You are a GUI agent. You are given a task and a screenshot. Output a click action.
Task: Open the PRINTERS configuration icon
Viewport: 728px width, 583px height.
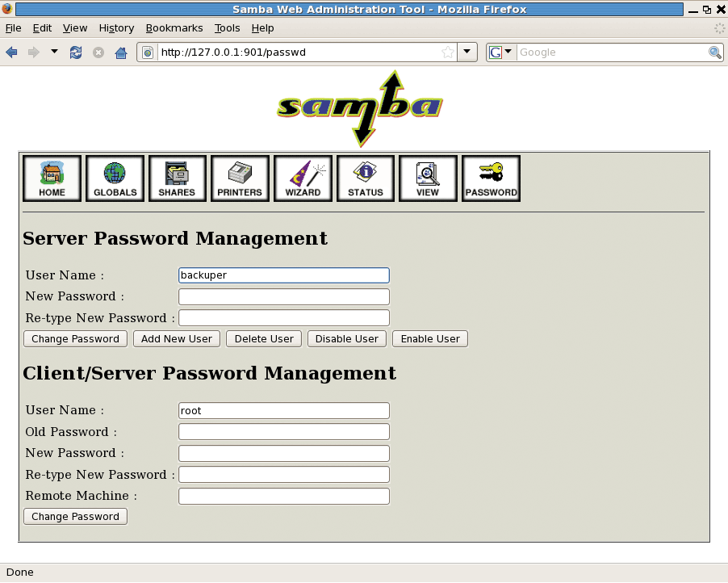[240, 178]
